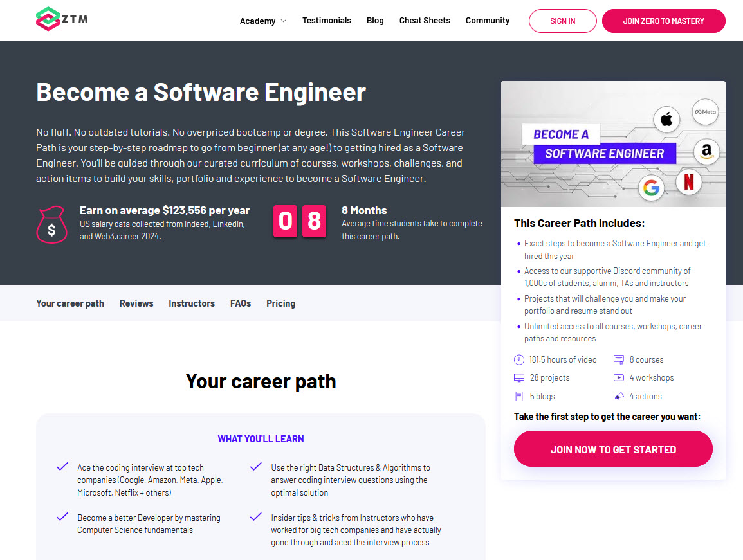Click the Become a Software Engineer heading

tap(201, 92)
